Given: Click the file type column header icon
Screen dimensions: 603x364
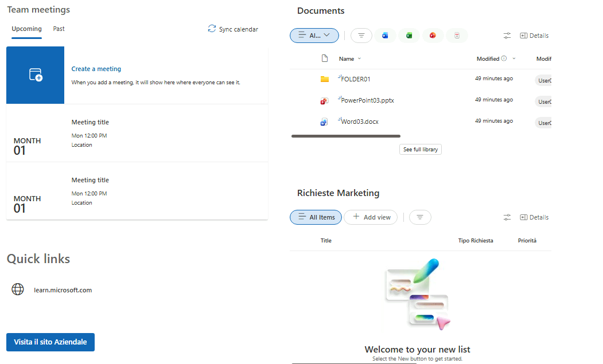Looking at the screenshot, I should point(325,58).
